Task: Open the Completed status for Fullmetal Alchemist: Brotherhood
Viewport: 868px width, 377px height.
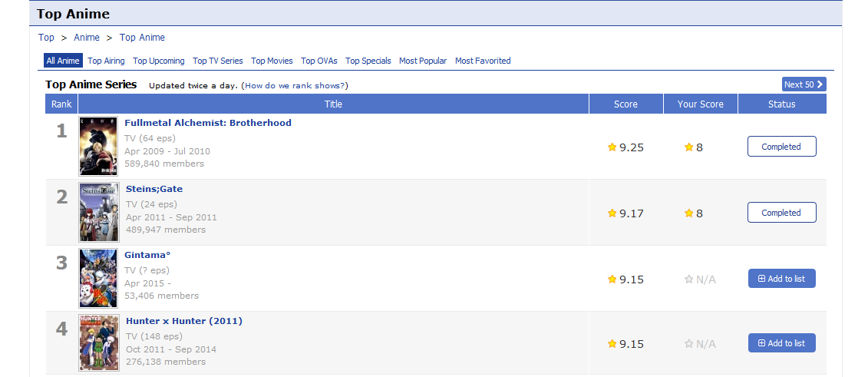Action: click(781, 147)
